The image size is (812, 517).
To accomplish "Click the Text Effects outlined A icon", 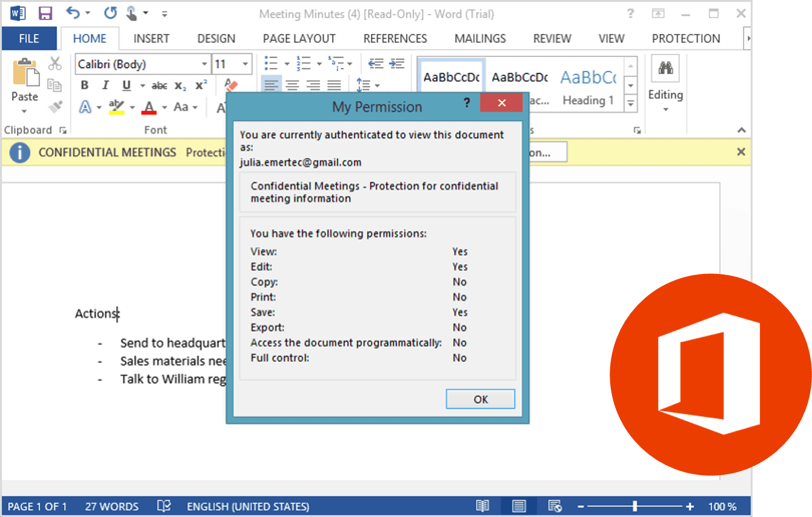I will [x=85, y=107].
